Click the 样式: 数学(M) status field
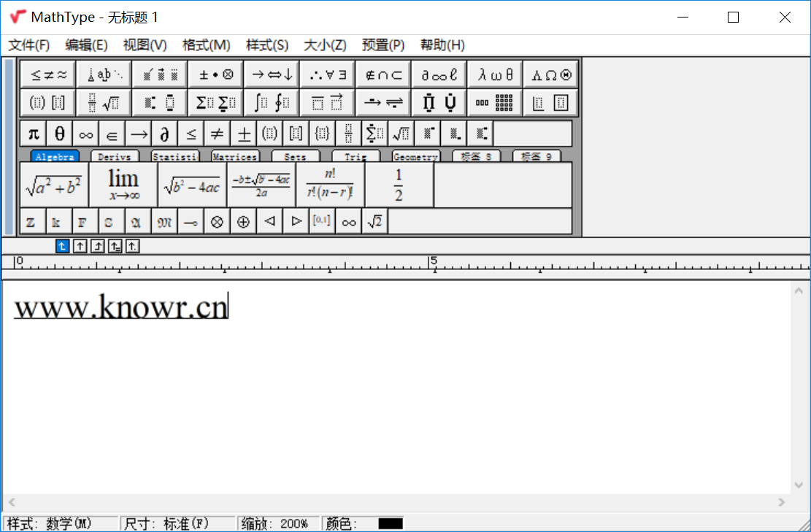Viewport: 811px width, 532px height. 61,524
